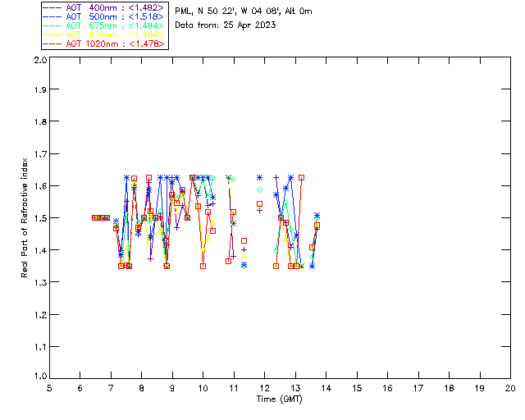The width and height of the screenshot is (525, 420).
Task: Click the red dashed line sample in legend
Action: pos(52,43)
